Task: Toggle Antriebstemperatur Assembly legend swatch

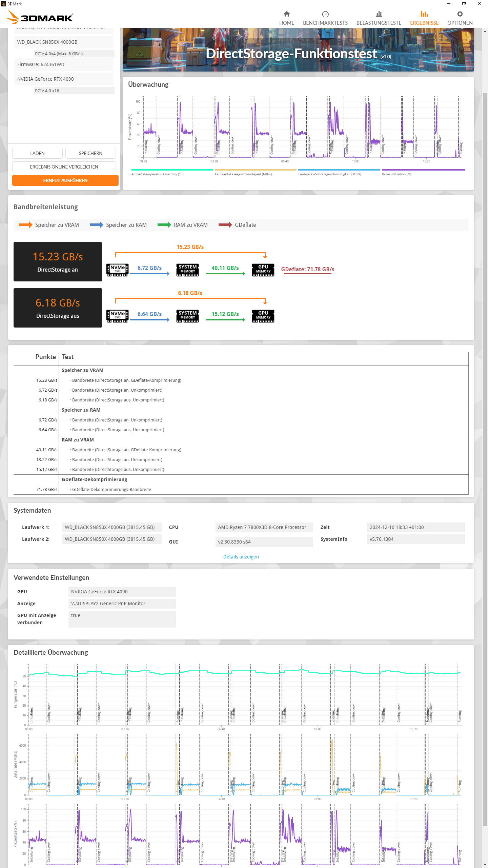Action: point(172,170)
